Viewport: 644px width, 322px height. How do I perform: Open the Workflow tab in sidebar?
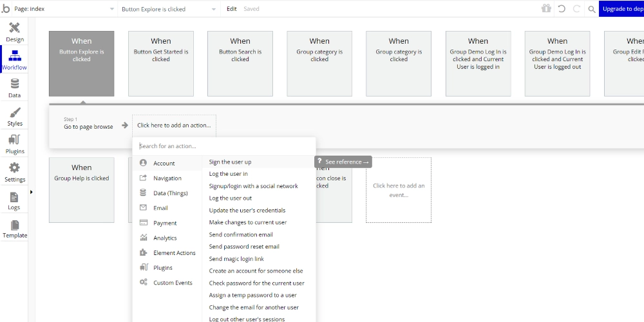(x=14, y=60)
